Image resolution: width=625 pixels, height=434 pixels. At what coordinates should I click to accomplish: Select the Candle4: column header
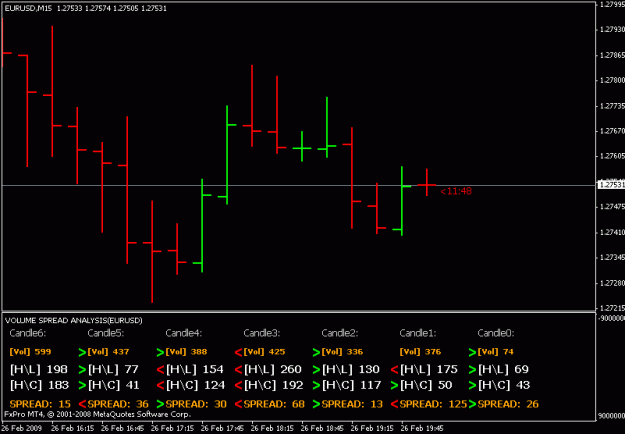pos(184,333)
